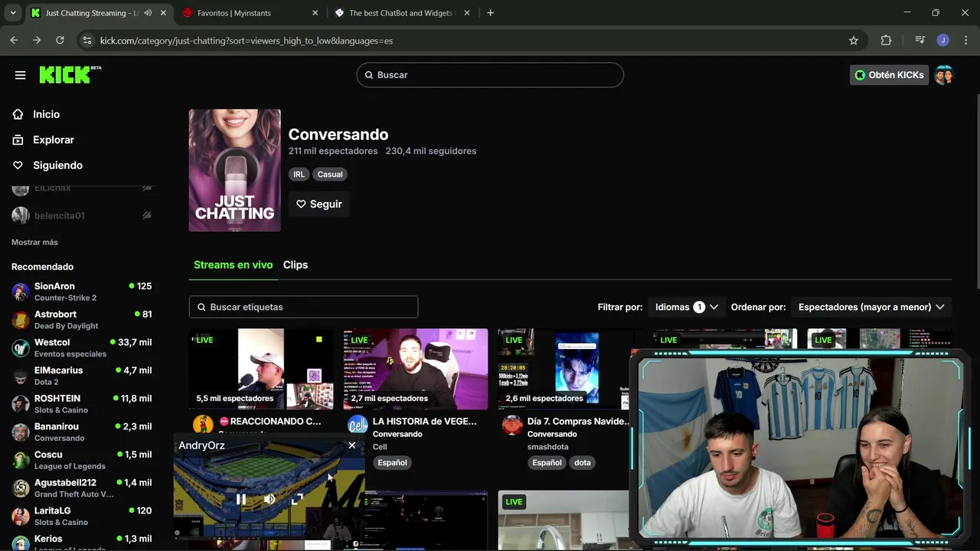Image resolution: width=980 pixels, height=551 pixels.
Task: Click the KICK logo
Action: tap(70, 74)
